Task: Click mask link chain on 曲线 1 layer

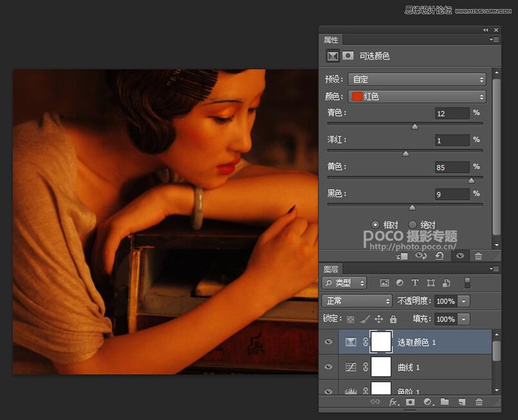Action: [365, 367]
